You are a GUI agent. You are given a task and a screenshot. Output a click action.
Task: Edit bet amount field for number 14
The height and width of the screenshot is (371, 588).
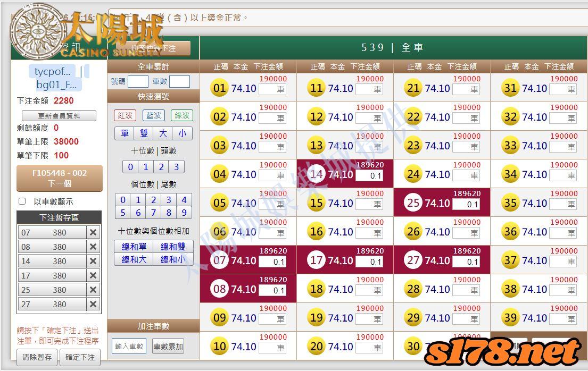(x=369, y=175)
